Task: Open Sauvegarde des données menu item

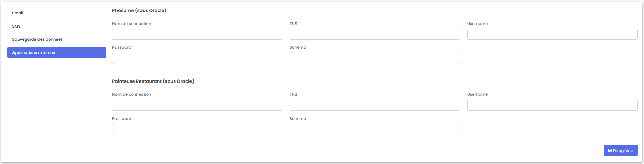Action: point(37,39)
